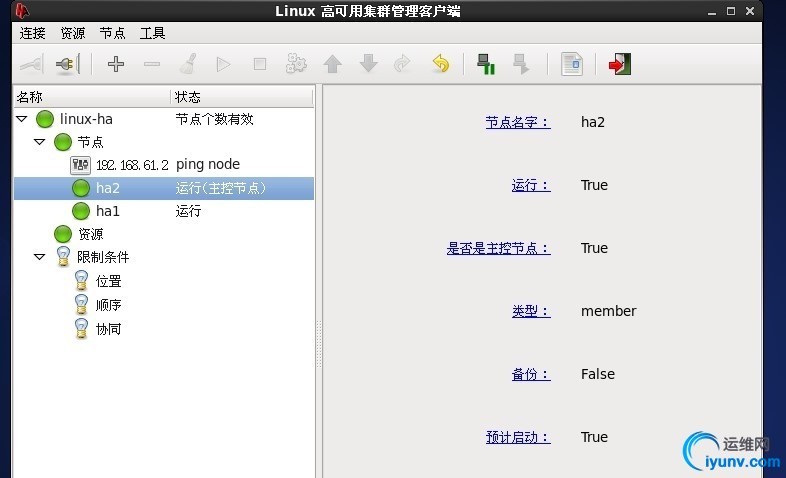Viewport: 786px width, 478px height.
Task: Click the 'False' backup value
Action: click(598, 374)
